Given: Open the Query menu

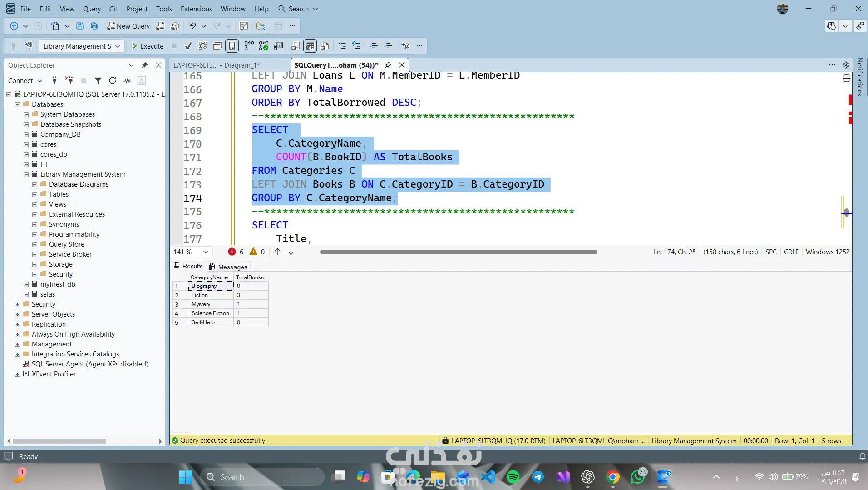Looking at the screenshot, I should tap(92, 9).
